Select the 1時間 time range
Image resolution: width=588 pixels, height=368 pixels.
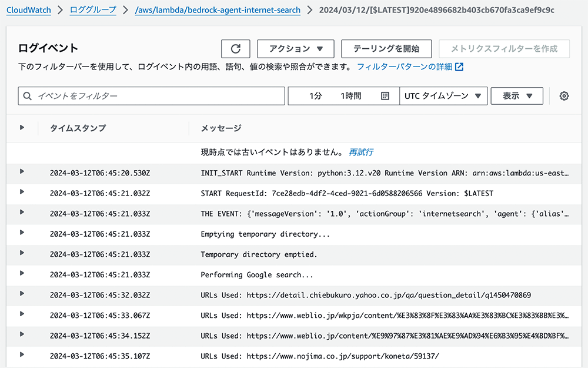(350, 96)
